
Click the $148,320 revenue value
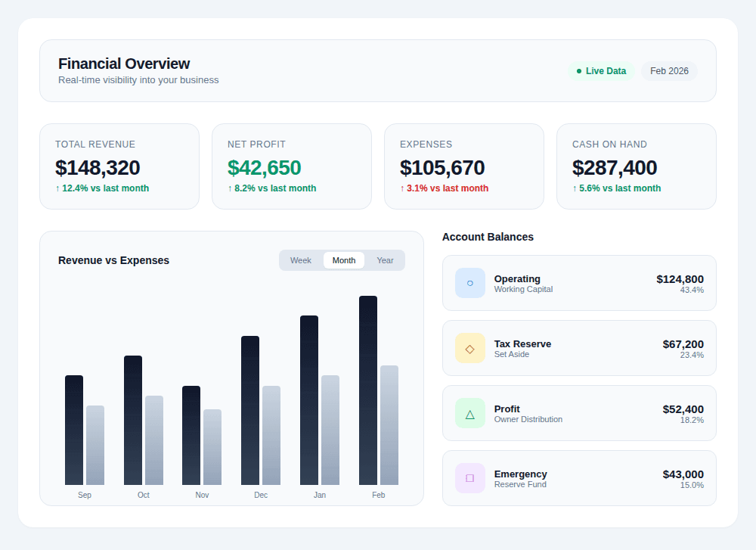(x=98, y=168)
